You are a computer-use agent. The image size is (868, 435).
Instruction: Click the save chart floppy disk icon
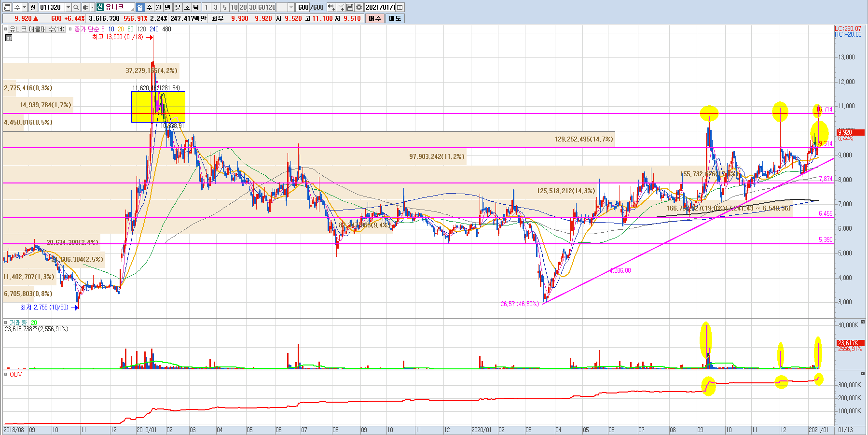point(350,7)
